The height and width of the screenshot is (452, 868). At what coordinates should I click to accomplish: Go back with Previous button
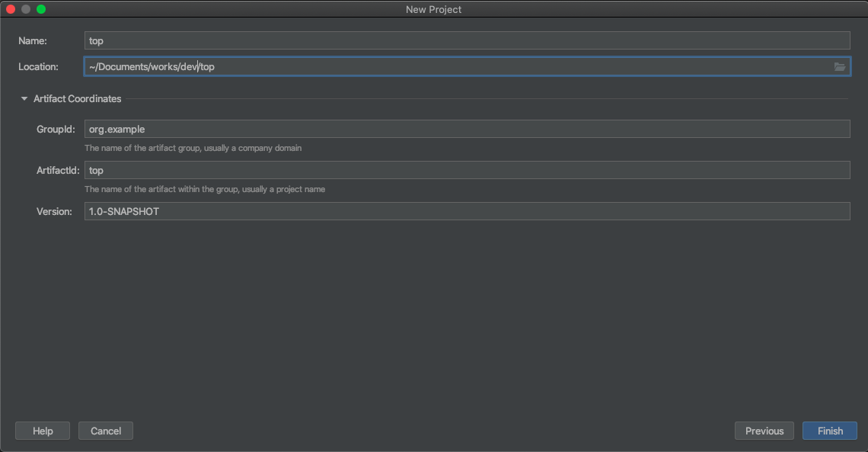tap(764, 431)
